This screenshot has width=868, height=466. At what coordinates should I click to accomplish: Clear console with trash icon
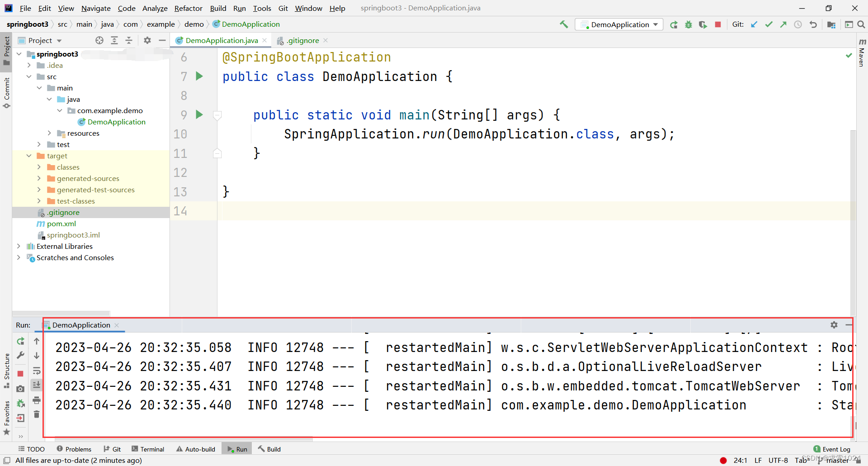(x=37, y=414)
